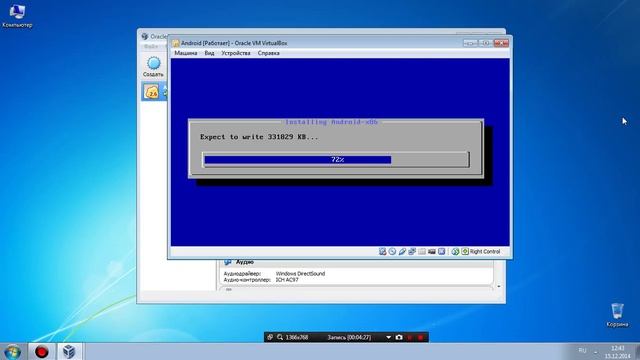This screenshot has height=360, width=640.
Task: Click the 72% installation progress bar
Action: click(x=336, y=160)
